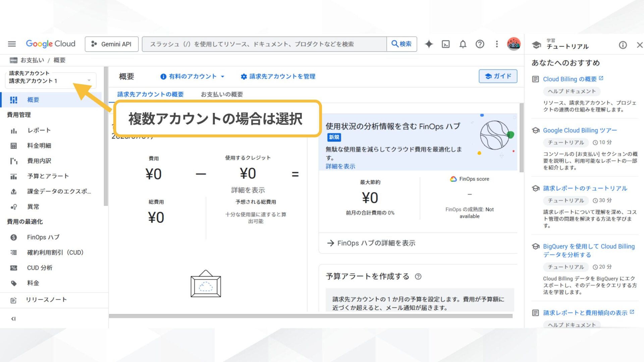The height and width of the screenshot is (362, 644).
Task: Collapse the left sidebar panel
Action: (13, 318)
